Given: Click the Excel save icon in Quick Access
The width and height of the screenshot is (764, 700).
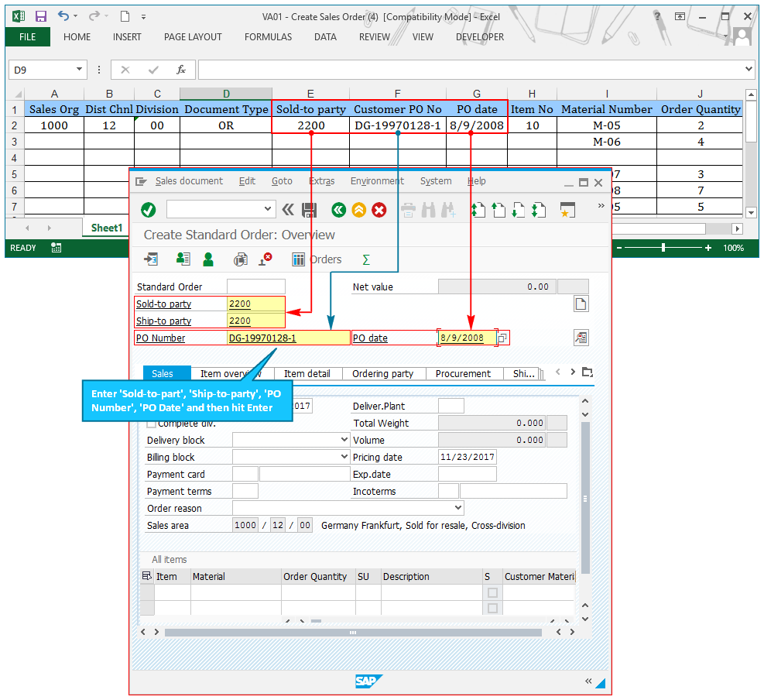Looking at the screenshot, I should pos(41,15).
